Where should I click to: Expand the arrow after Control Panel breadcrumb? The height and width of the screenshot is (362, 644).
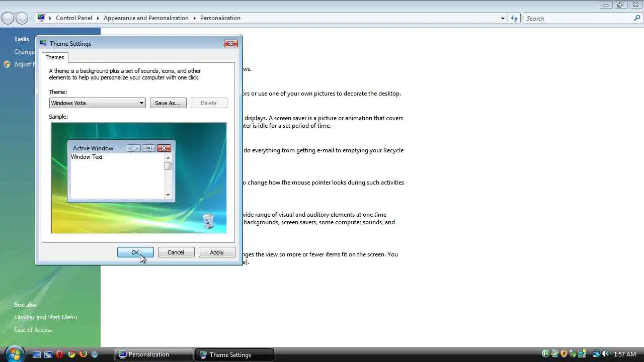[x=98, y=18]
